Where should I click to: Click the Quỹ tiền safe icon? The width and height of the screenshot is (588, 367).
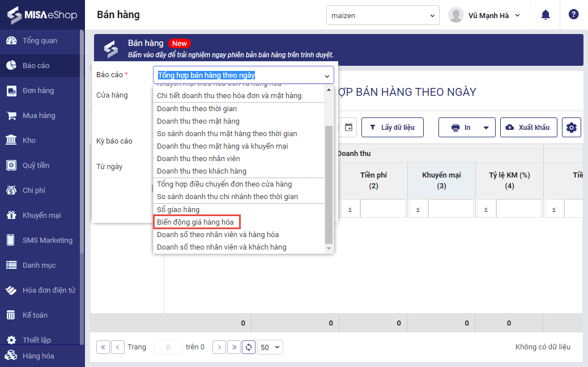(11, 165)
